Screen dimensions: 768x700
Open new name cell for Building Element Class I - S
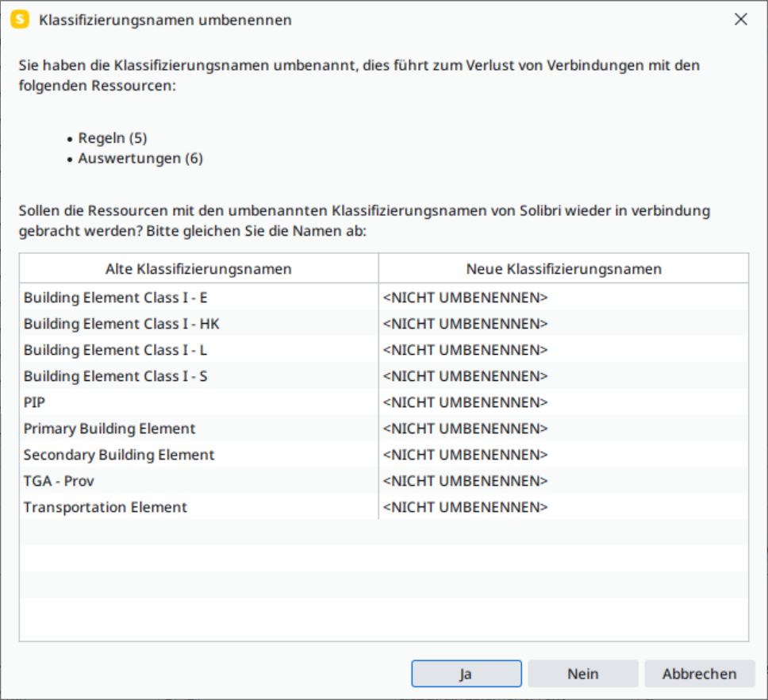click(564, 375)
